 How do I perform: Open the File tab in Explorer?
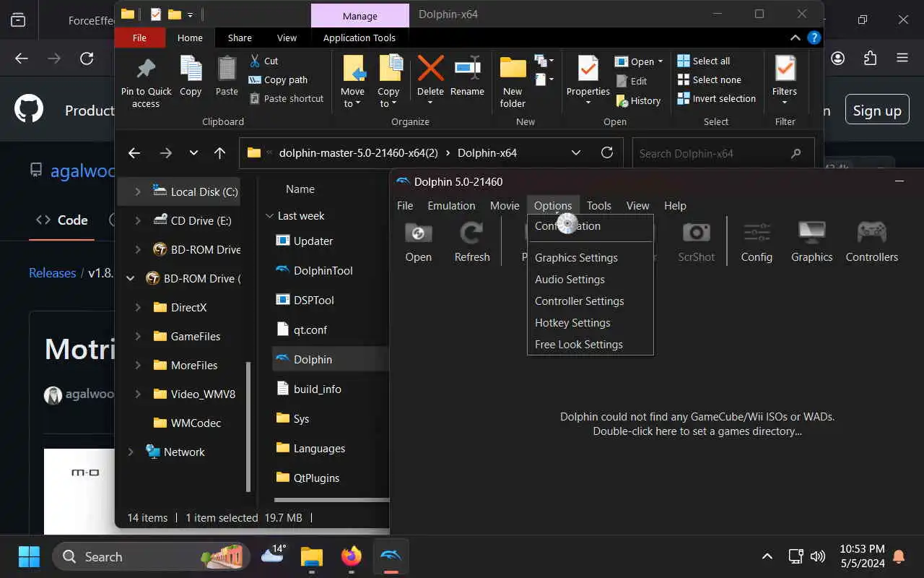tap(139, 38)
